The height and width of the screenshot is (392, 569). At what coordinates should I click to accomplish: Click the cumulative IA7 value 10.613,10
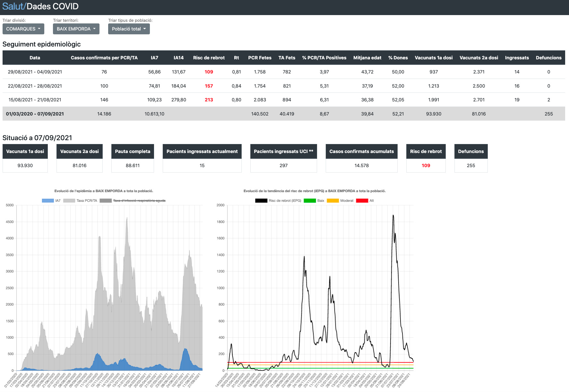pos(154,114)
